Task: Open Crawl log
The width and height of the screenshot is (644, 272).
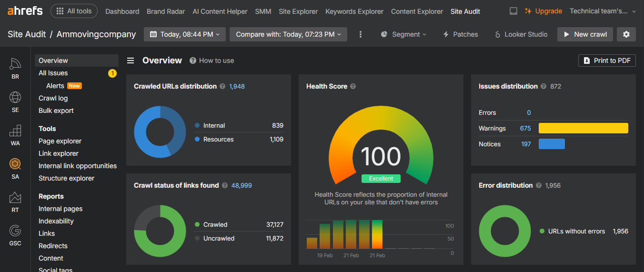Action: (53, 98)
